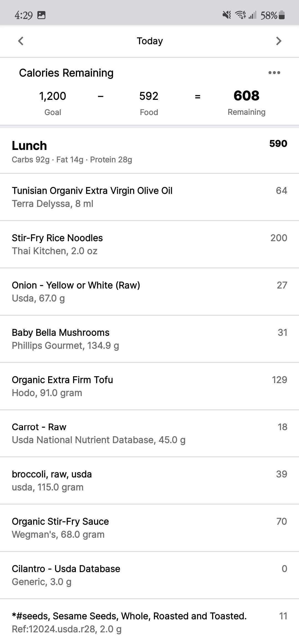The height and width of the screenshot is (644, 299).
Task: Select the Sesame Seeds entry
Action: pyautogui.click(x=149, y=622)
